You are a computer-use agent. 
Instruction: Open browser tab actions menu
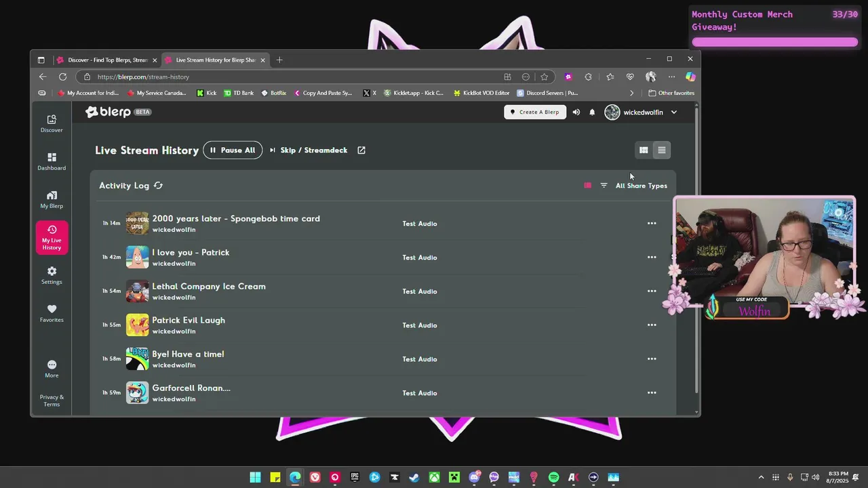point(41,60)
